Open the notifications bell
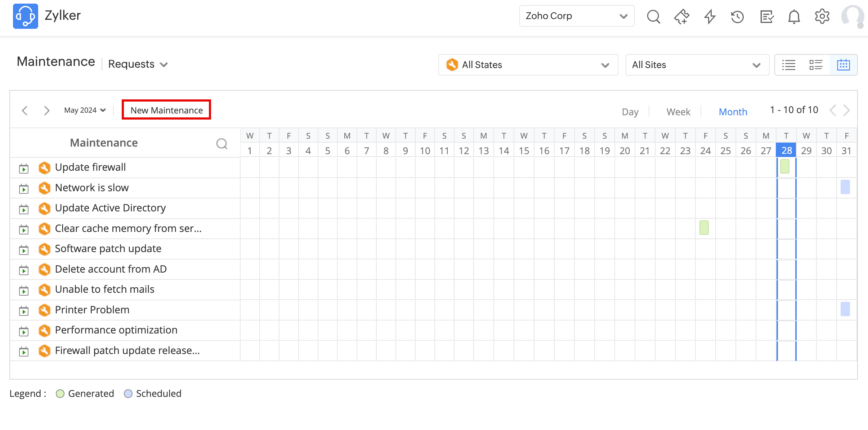The height and width of the screenshot is (430, 868). 794,16
